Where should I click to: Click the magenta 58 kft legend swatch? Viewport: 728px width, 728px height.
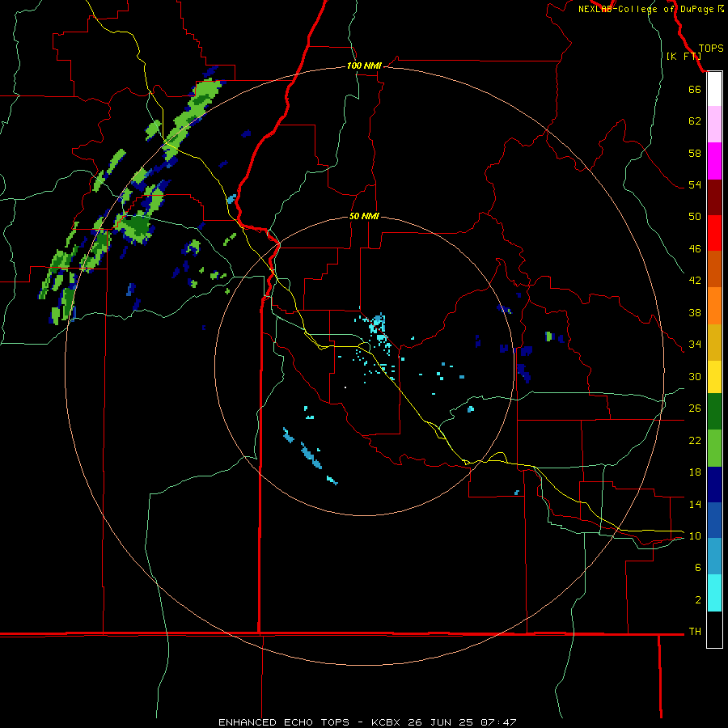click(714, 161)
